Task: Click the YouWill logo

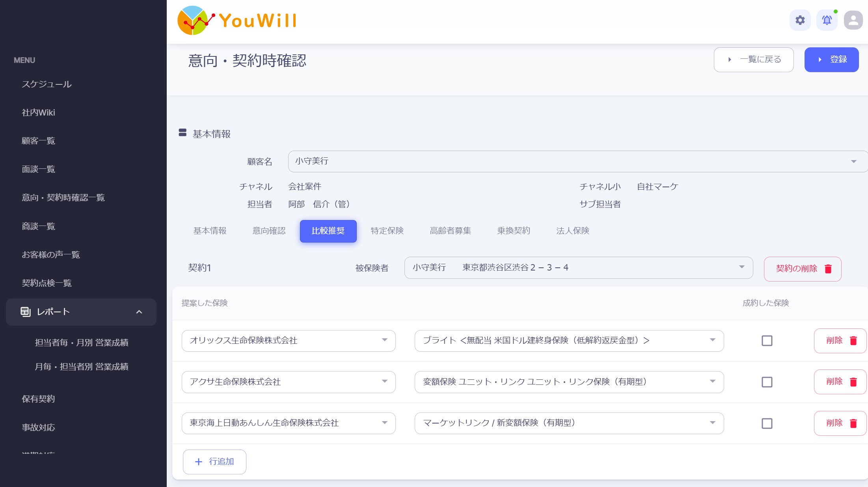Action: (x=237, y=21)
